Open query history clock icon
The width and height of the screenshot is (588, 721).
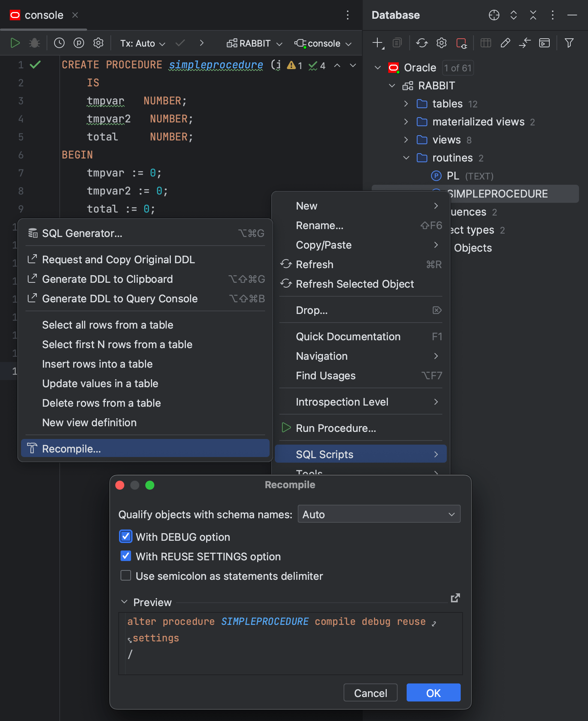click(59, 43)
